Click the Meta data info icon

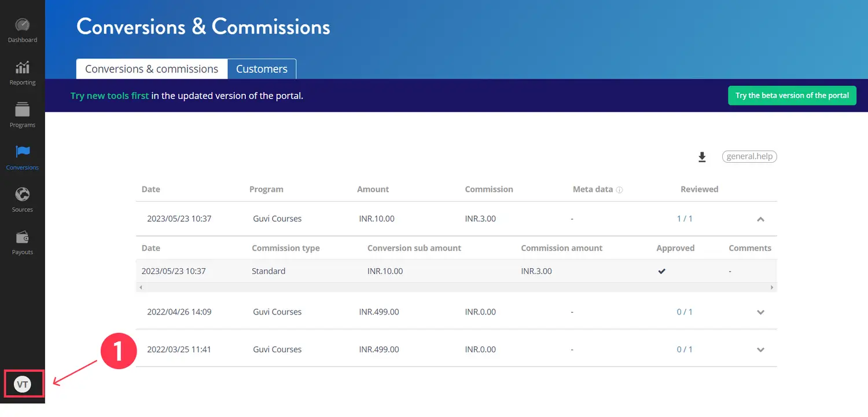619,190
